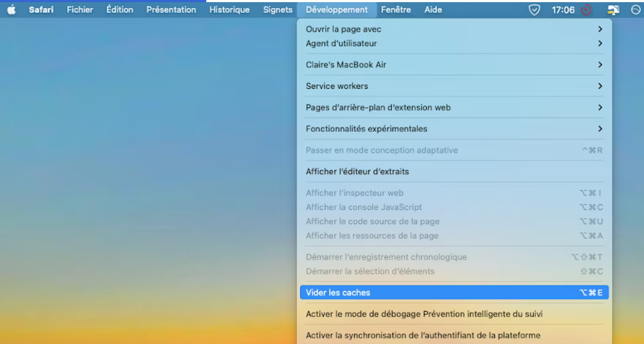Select Afficher le code source de la page

click(454, 221)
